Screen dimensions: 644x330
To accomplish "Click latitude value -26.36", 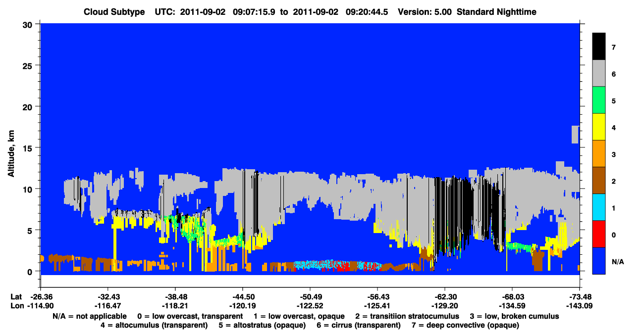I will (40, 296).
